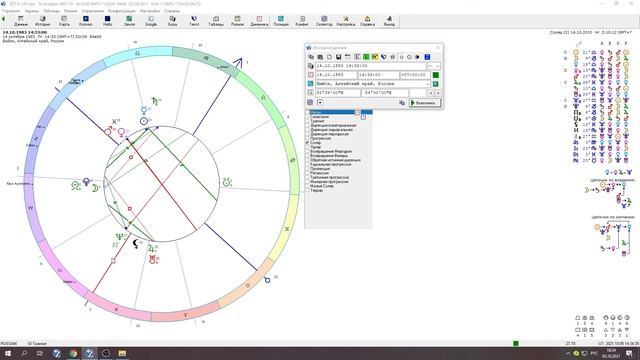Select the Saturn glyph on the chart
Screen dimensions: 640x360
click(155, 101)
